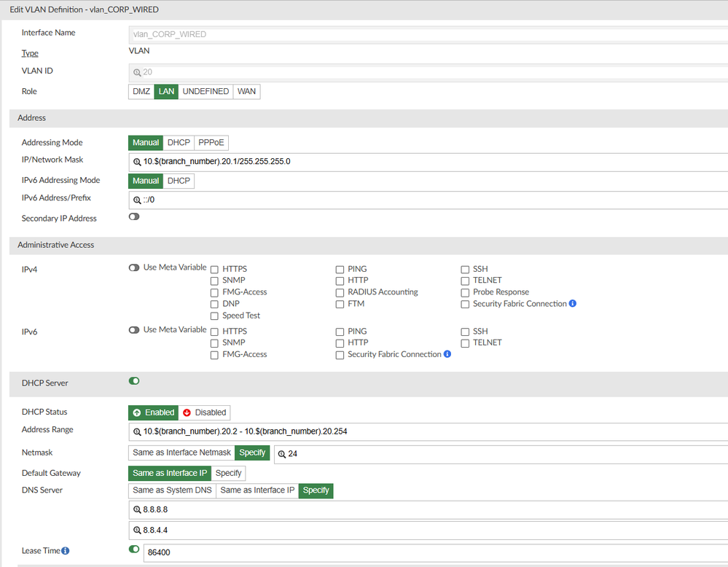Tick the IPv4 SSH checkbox
The height and width of the screenshot is (567, 728).
coord(465,269)
